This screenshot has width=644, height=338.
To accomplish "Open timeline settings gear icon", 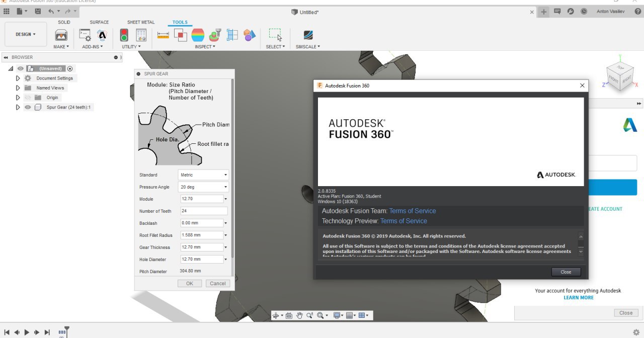I will 636,332.
